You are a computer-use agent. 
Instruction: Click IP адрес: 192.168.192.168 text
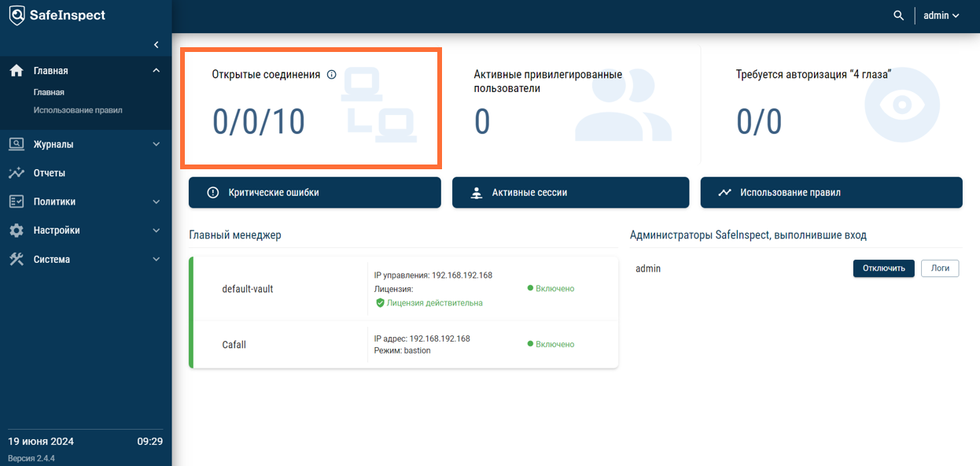[x=422, y=338]
